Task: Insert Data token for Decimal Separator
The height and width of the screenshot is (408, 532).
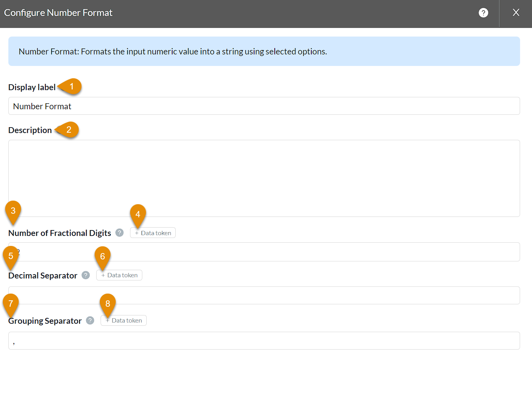Action: coord(119,275)
